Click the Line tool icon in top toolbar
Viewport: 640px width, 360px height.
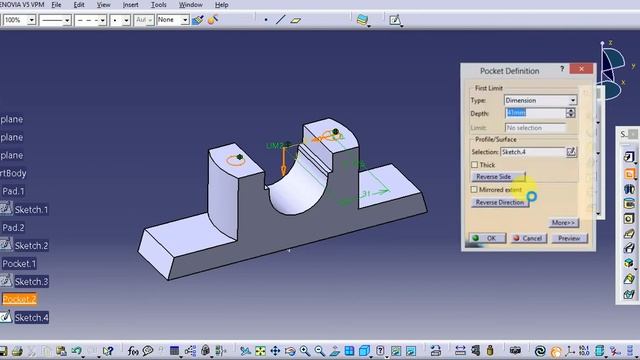click(x=280, y=20)
